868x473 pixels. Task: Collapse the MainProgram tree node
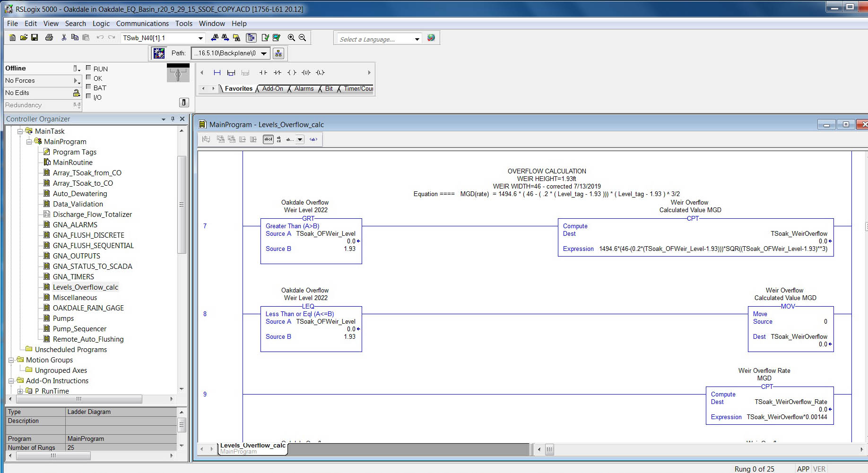(x=29, y=142)
